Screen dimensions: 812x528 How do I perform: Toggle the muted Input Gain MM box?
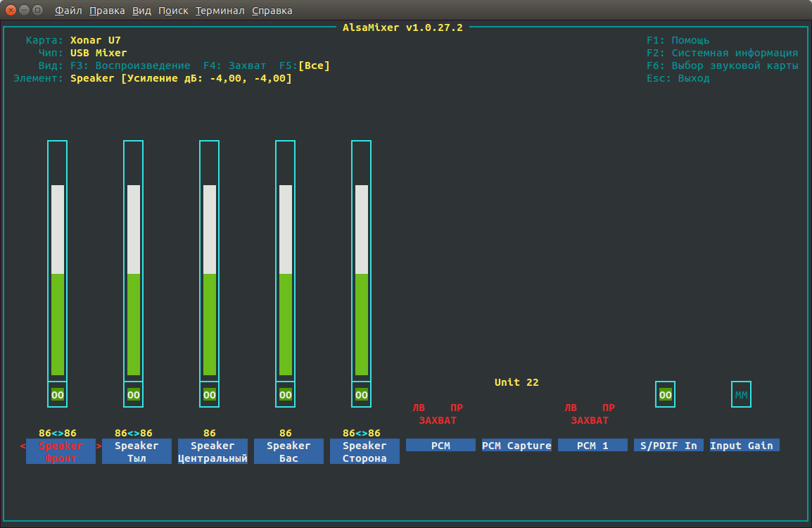[x=741, y=395]
